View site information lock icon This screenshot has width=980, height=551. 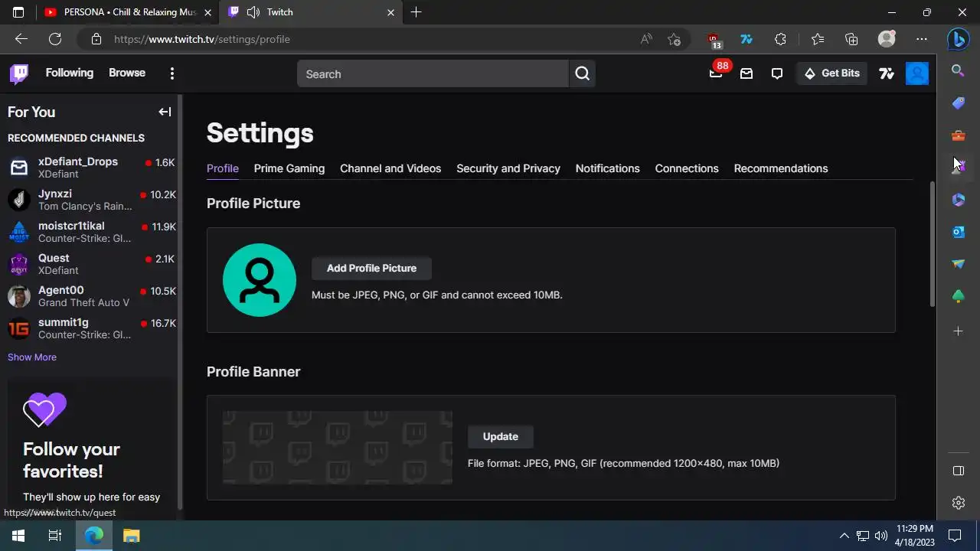(96, 39)
